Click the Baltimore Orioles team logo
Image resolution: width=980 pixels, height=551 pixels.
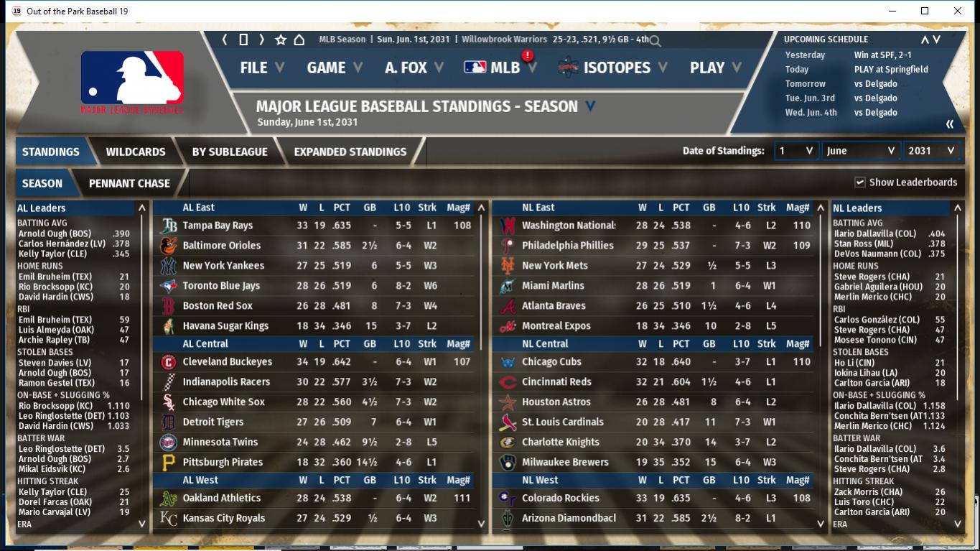click(x=168, y=246)
